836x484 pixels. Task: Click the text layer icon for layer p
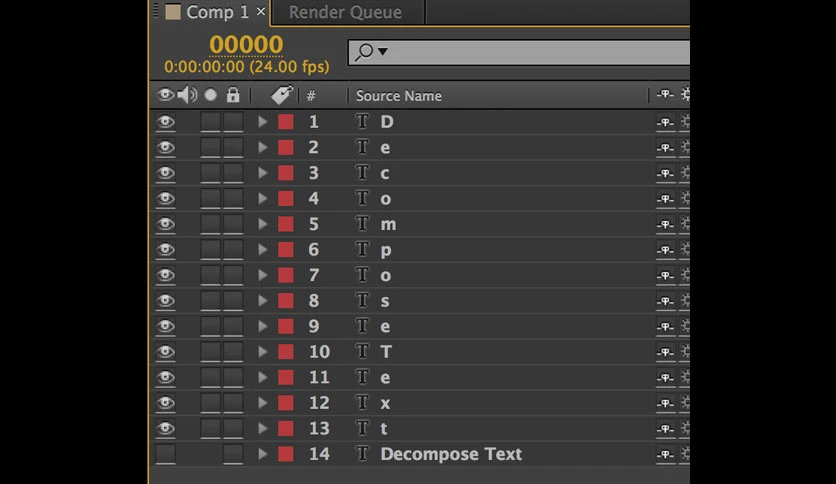363,249
